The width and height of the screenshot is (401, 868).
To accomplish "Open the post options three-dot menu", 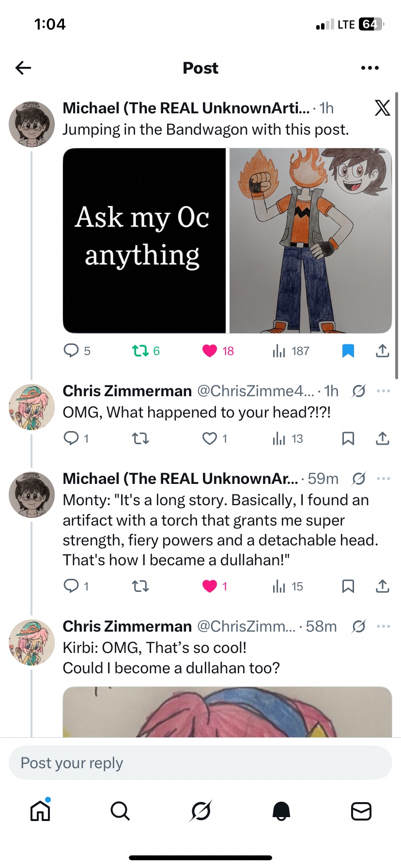I will tap(370, 68).
